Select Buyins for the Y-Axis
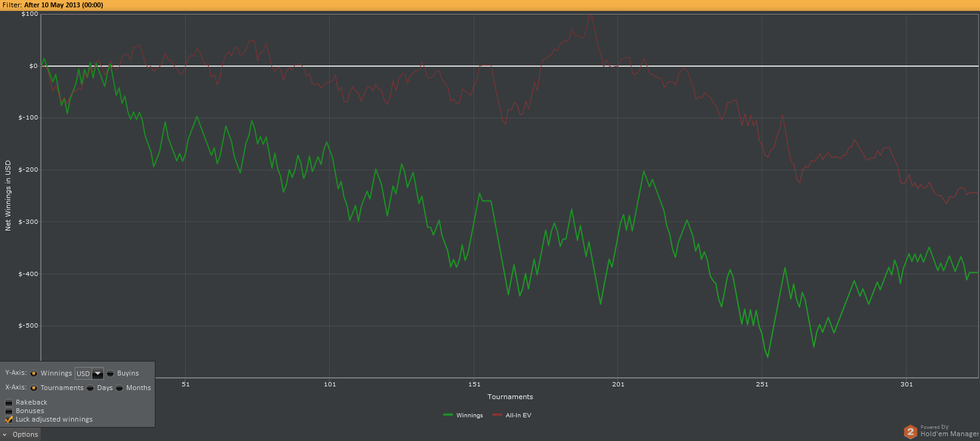The width and height of the screenshot is (980, 441). click(x=111, y=374)
